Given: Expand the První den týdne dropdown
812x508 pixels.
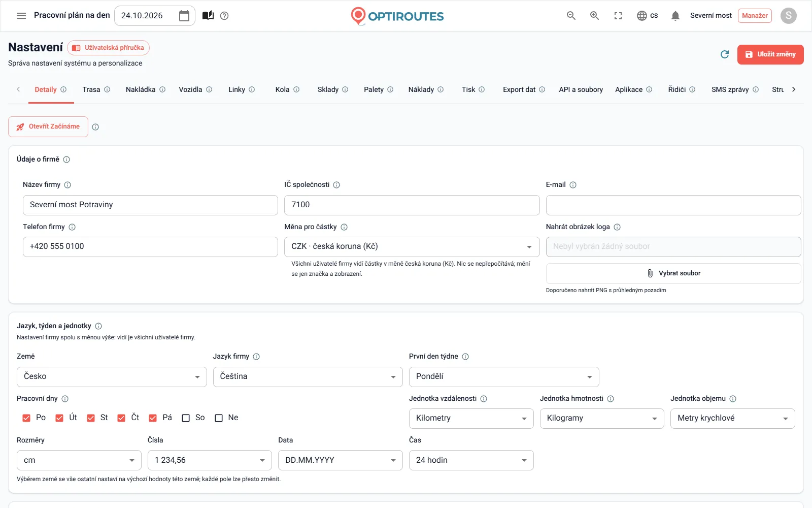Looking at the screenshot, I should point(504,377).
